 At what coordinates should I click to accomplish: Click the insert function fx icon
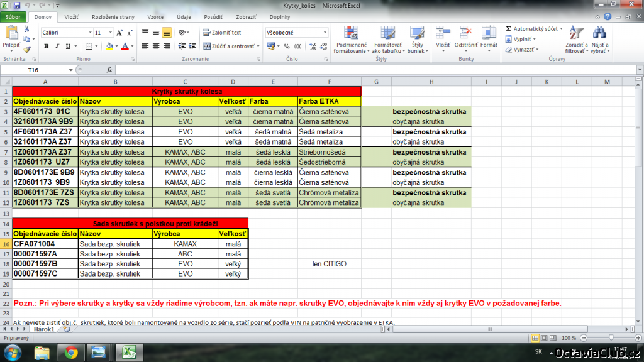point(109,70)
